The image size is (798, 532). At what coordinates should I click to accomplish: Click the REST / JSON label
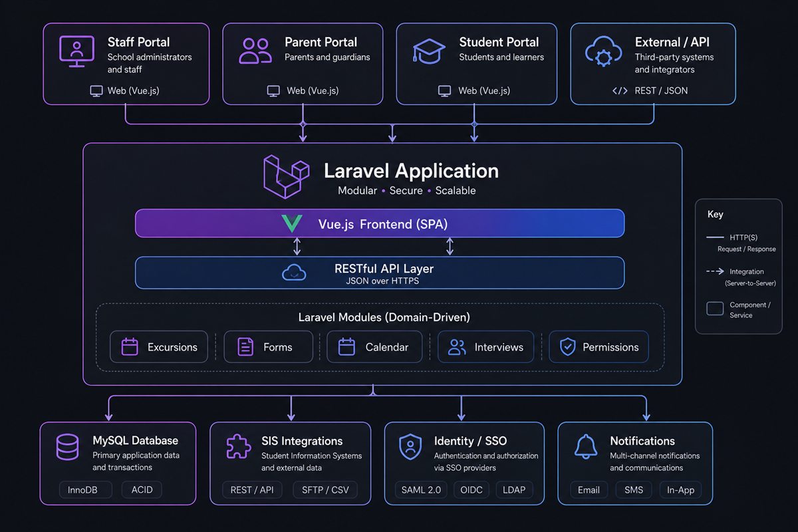point(662,90)
